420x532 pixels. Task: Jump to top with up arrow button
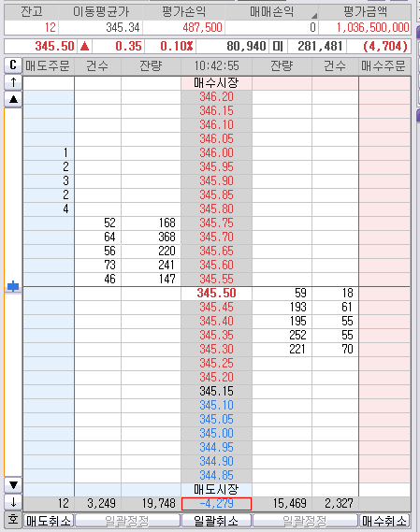pyautogui.click(x=13, y=82)
